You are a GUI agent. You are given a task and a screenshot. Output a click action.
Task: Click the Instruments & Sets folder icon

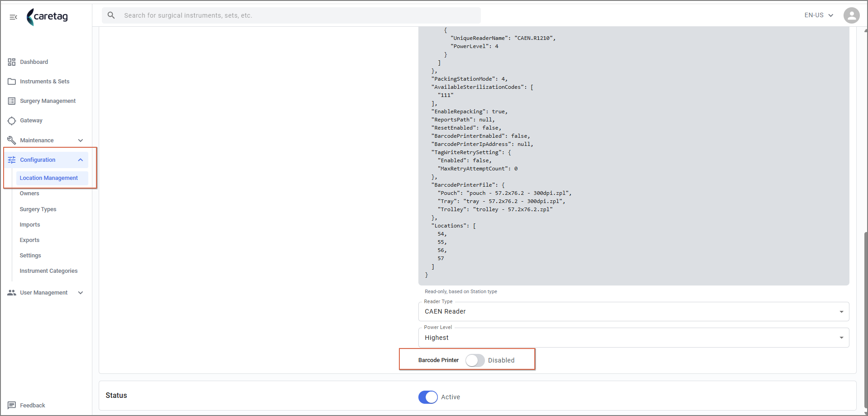12,82
